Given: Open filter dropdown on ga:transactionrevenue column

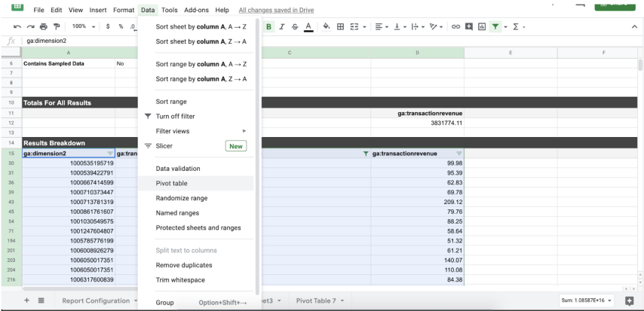Looking at the screenshot, I should [x=459, y=154].
